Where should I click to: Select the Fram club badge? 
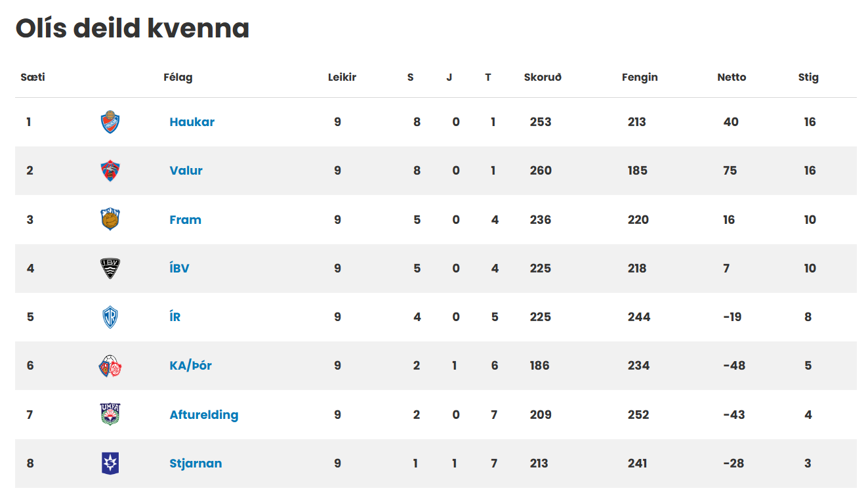[x=110, y=219]
